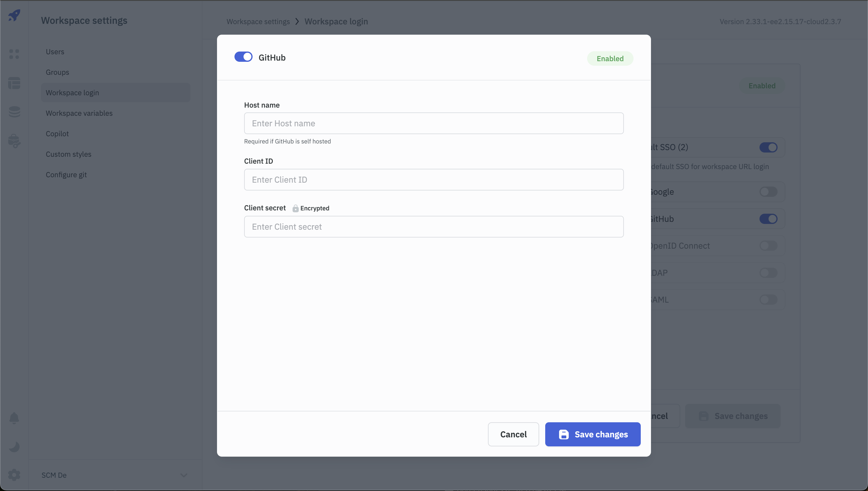Open Workspace variables menu item
868x491 pixels.
[x=79, y=113]
